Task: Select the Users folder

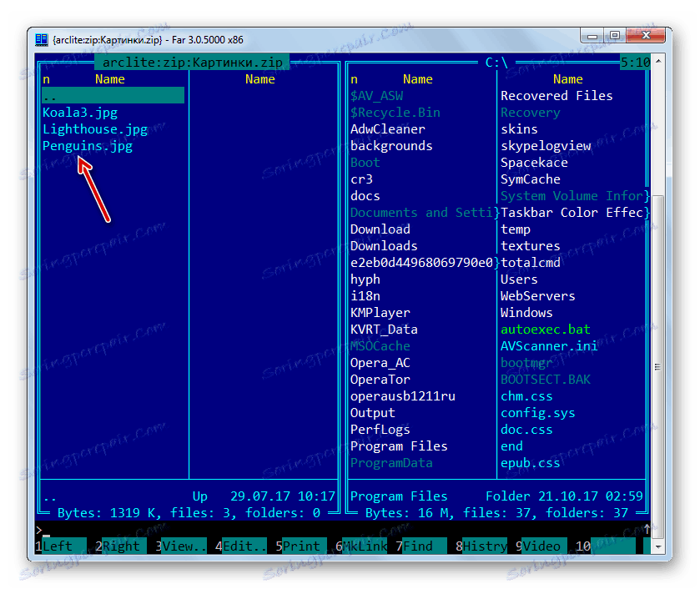Action: pyautogui.click(x=519, y=279)
